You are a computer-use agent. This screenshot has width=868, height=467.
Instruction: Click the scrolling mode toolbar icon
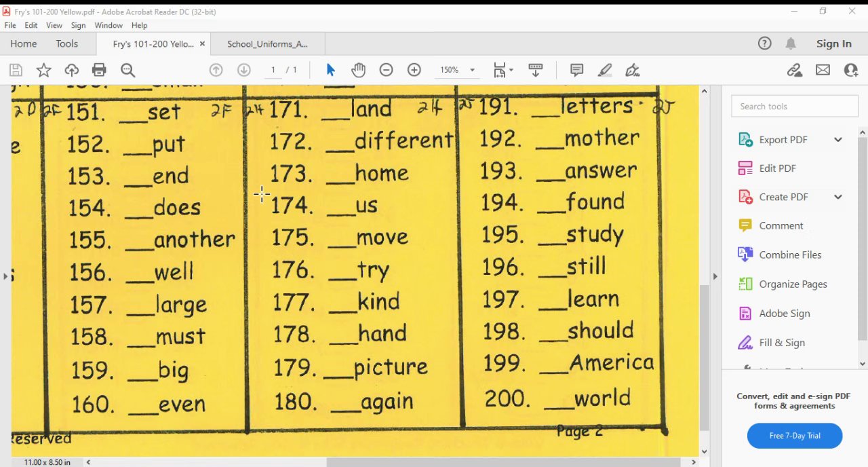pyautogui.click(x=536, y=70)
